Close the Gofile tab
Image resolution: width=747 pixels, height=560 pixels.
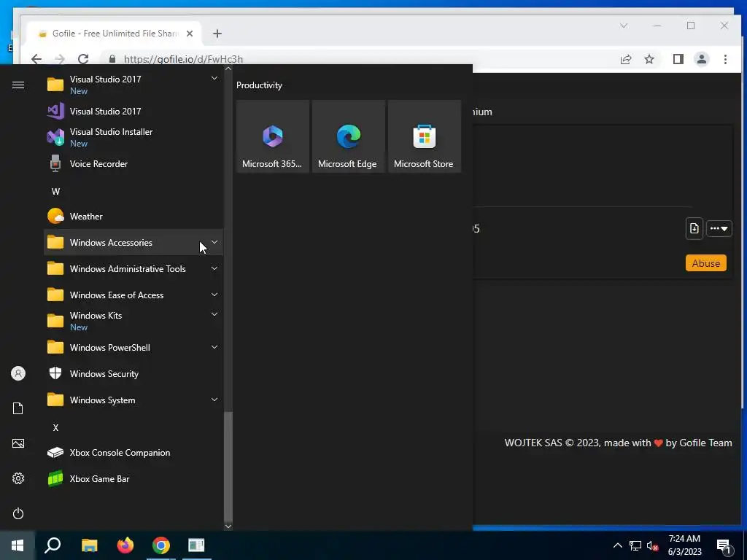[x=190, y=34]
